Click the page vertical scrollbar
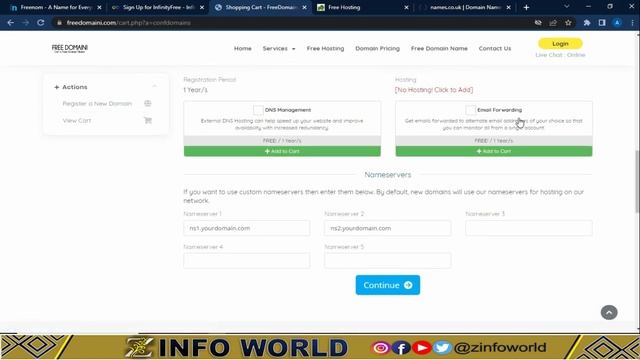The width and height of the screenshot is (640, 360). (638, 182)
